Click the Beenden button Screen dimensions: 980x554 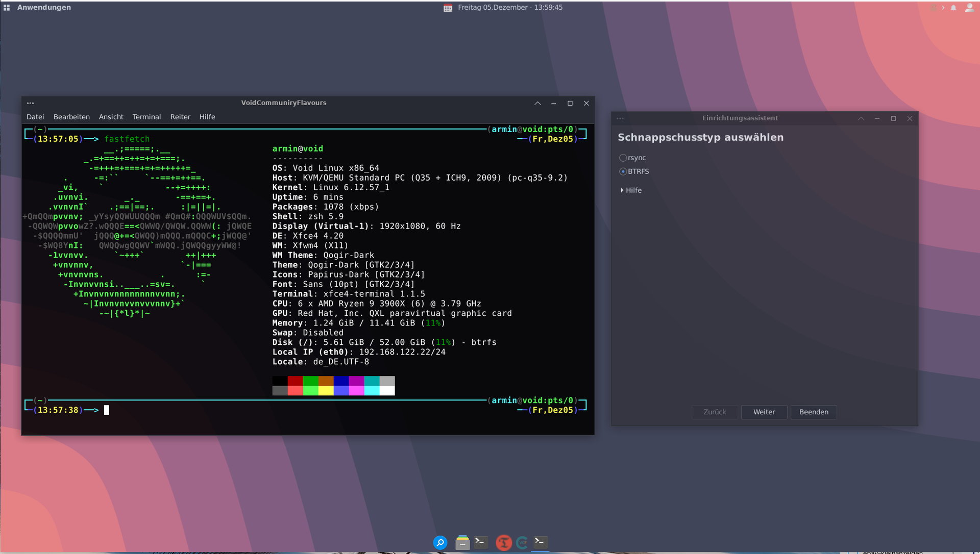tap(814, 412)
